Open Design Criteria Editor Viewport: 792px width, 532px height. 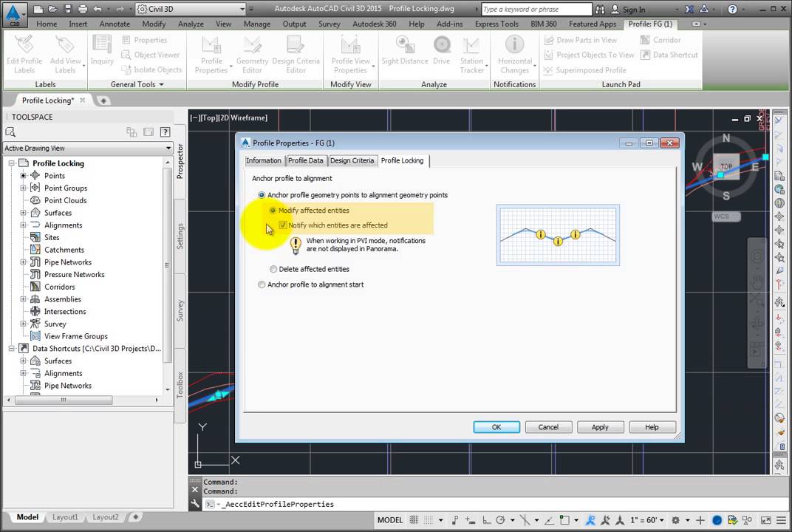coord(296,55)
